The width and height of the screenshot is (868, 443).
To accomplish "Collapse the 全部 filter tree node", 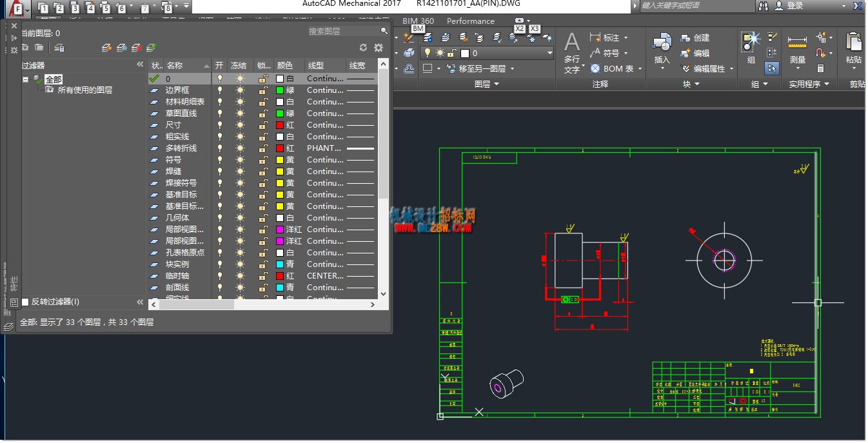I will (25, 79).
